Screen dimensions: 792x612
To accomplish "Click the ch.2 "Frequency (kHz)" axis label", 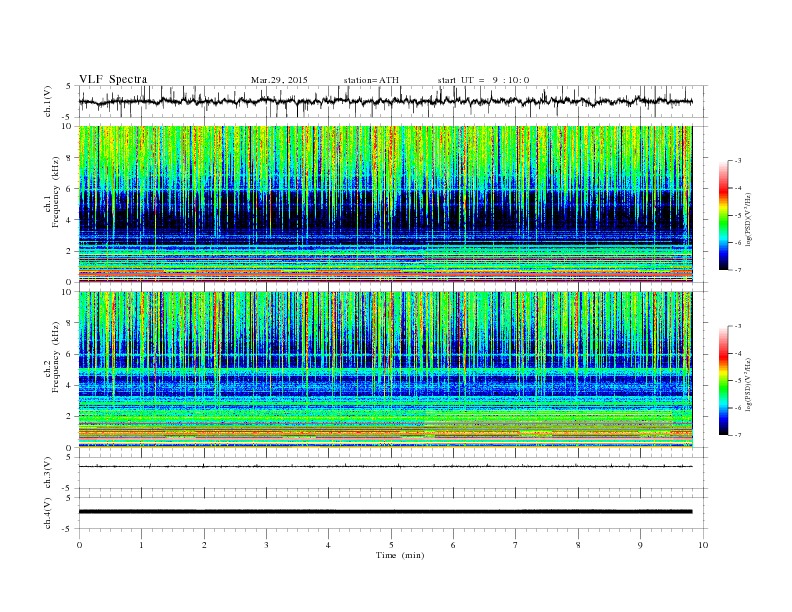I will point(56,357).
